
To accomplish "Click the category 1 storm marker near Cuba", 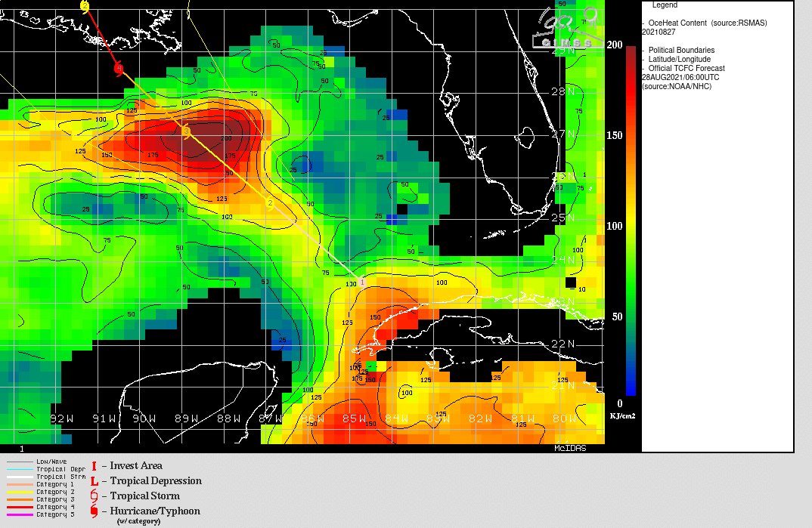I will point(362,282).
